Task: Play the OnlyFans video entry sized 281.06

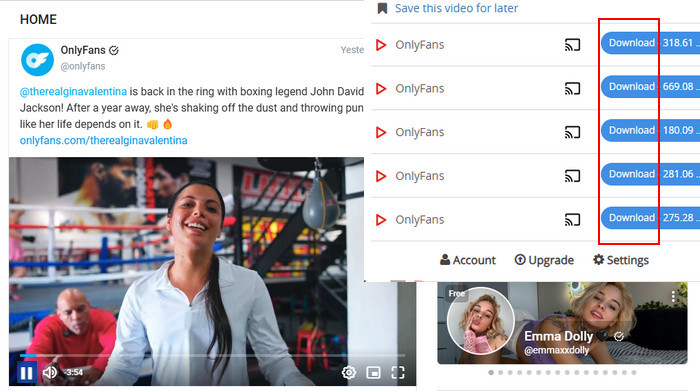Action: coord(381,176)
